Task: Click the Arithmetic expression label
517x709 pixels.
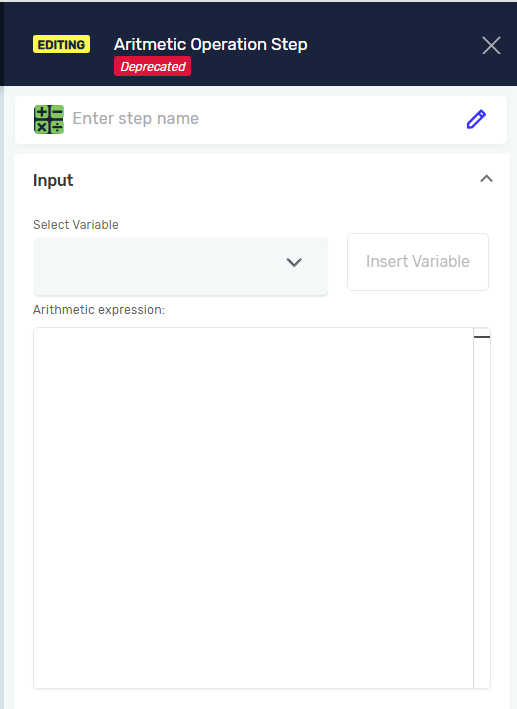Action: pyautogui.click(x=99, y=310)
